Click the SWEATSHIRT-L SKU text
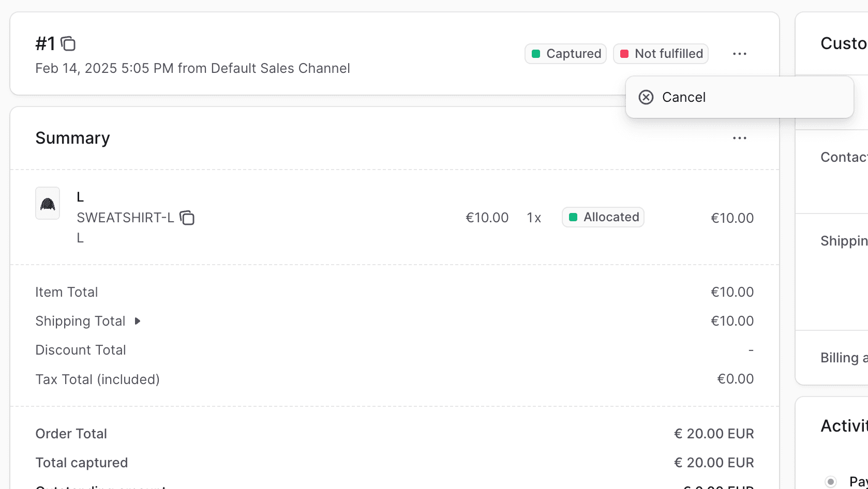Screen dimensions: 868x489 [125, 218]
